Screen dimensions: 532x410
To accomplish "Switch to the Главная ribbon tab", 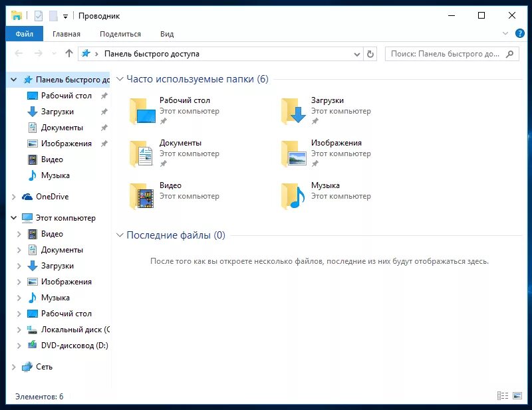I will [66, 34].
